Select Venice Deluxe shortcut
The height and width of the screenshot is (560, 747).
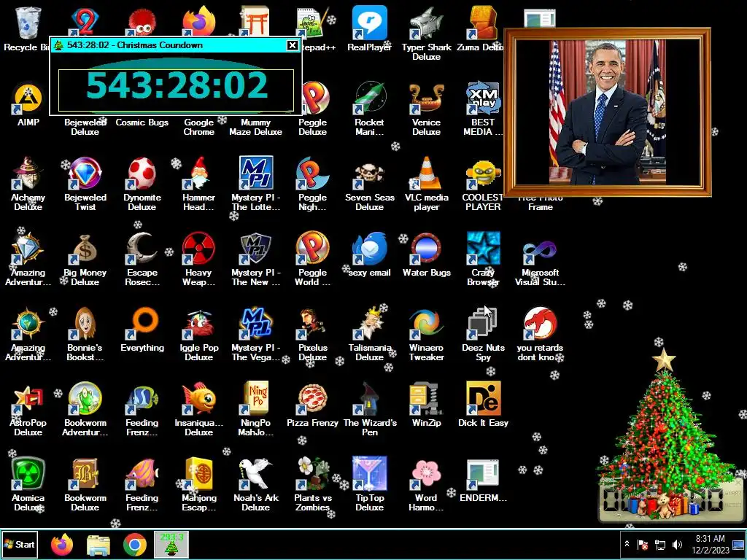[x=426, y=98]
